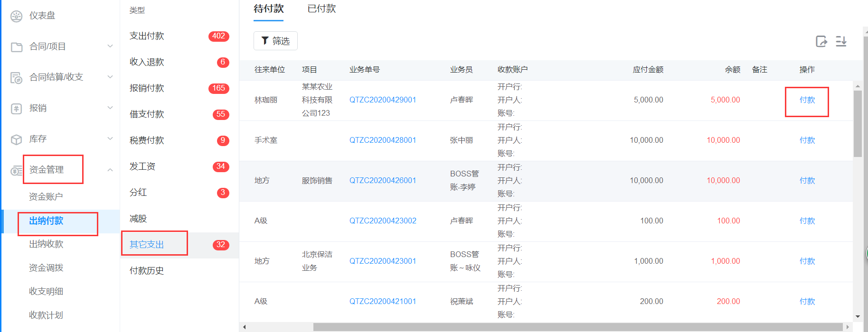Open the 出纳收款 submenu item
868x332 pixels.
[x=46, y=244]
